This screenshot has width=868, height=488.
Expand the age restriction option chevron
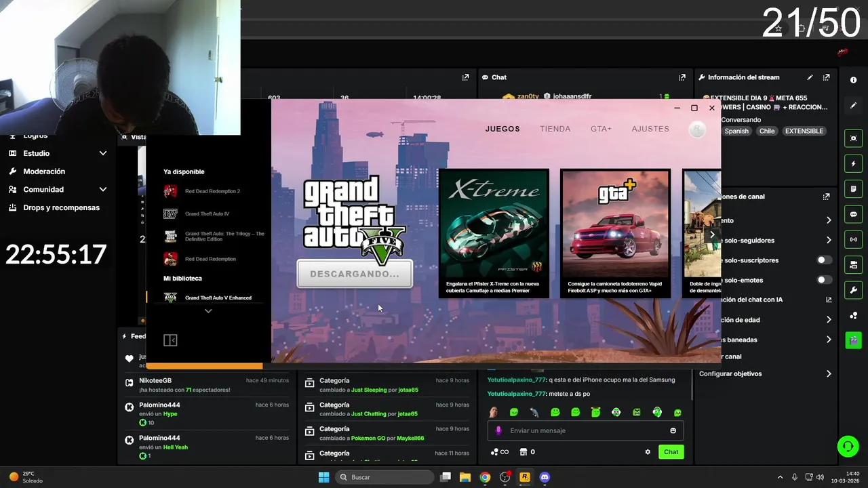point(829,319)
